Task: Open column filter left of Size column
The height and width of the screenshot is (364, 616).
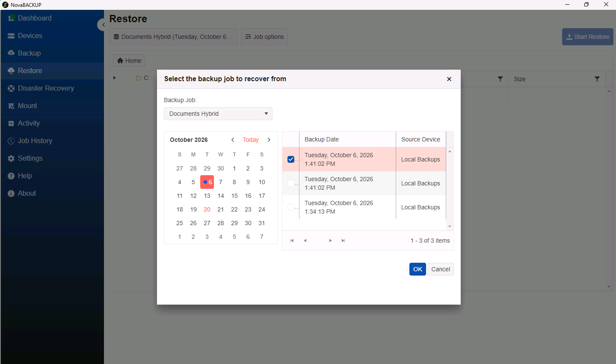Action: (x=500, y=79)
